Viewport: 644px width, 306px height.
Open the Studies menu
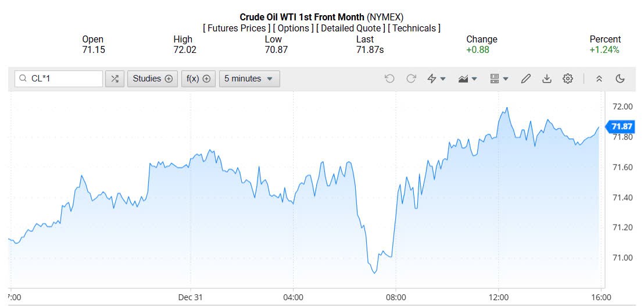(x=152, y=79)
